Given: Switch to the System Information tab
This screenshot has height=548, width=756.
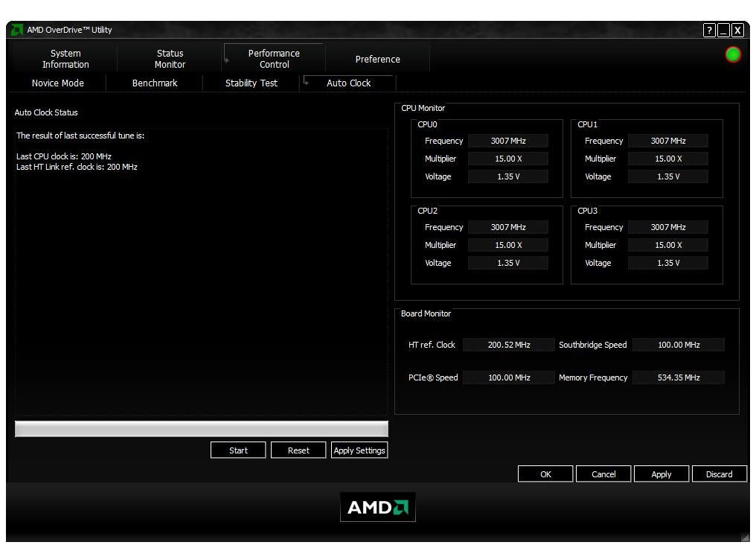Looking at the screenshot, I should (65, 59).
